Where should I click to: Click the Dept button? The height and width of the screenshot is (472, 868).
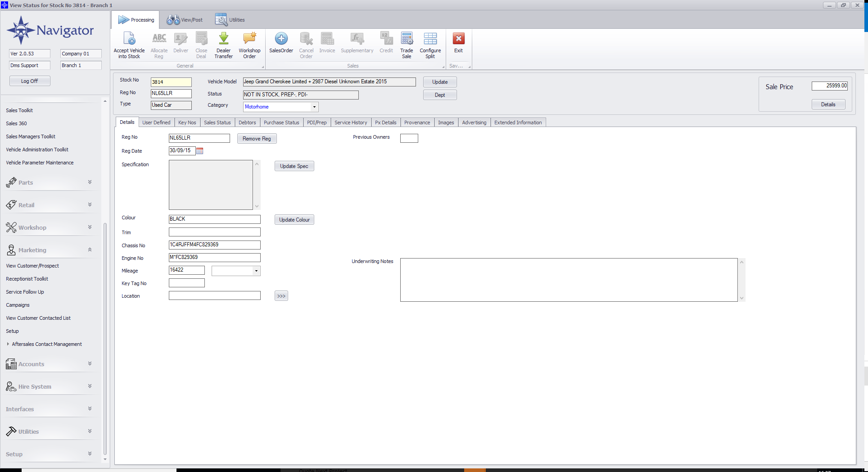click(440, 95)
